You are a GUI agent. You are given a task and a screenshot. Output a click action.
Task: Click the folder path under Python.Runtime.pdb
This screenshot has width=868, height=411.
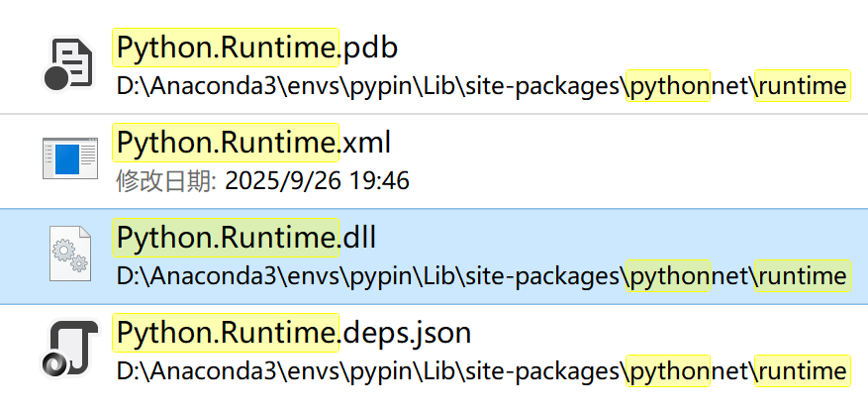(x=482, y=86)
